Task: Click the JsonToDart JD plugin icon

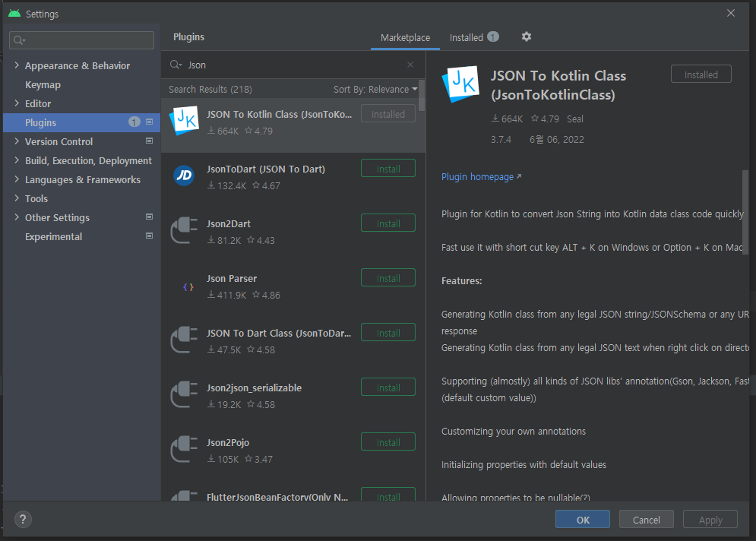Action: click(184, 176)
